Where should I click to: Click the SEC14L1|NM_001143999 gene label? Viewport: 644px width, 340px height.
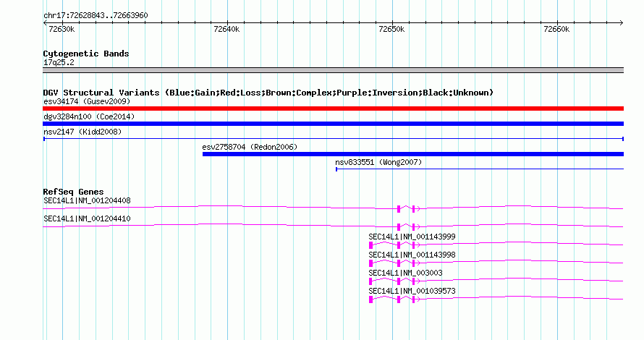(x=412, y=237)
